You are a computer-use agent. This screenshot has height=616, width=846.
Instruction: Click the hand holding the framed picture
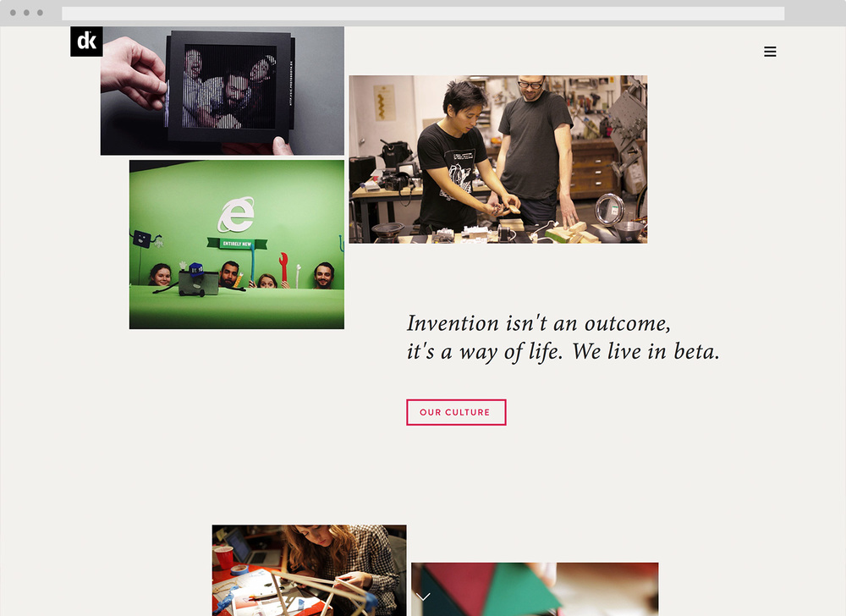(135, 72)
